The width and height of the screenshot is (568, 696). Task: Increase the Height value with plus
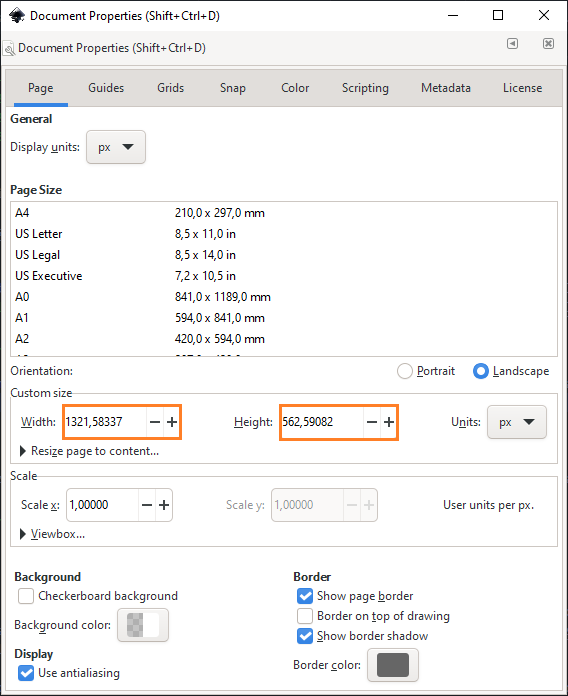tap(389, 422)
